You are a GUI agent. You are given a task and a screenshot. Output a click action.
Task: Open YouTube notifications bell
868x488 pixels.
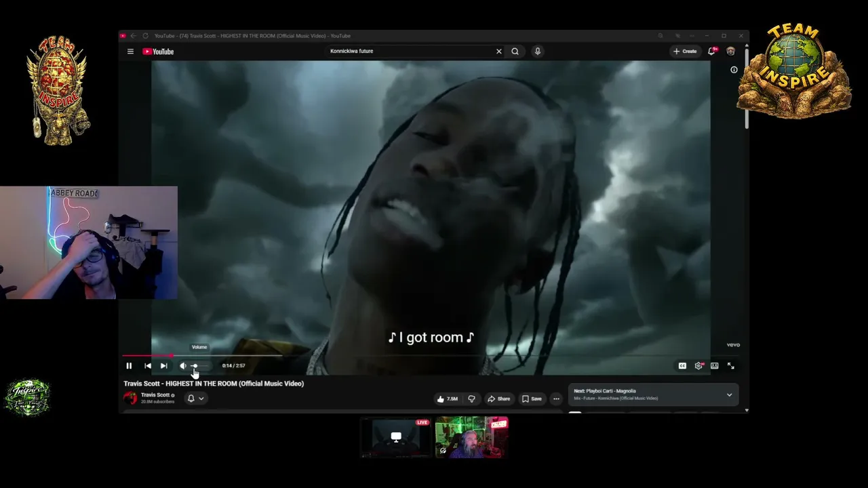click(x=712, y=52)
